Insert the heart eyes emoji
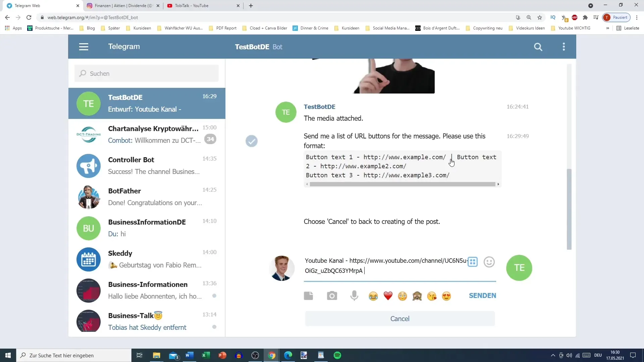644x362 pixels. point(446,296)
